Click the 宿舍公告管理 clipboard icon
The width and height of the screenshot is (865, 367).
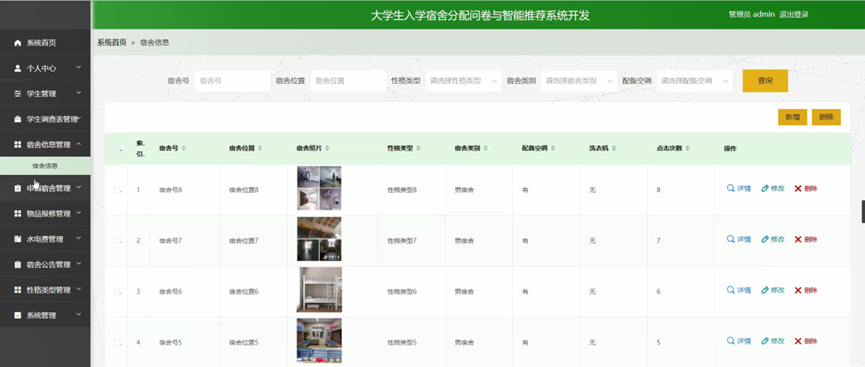[18, 265]
